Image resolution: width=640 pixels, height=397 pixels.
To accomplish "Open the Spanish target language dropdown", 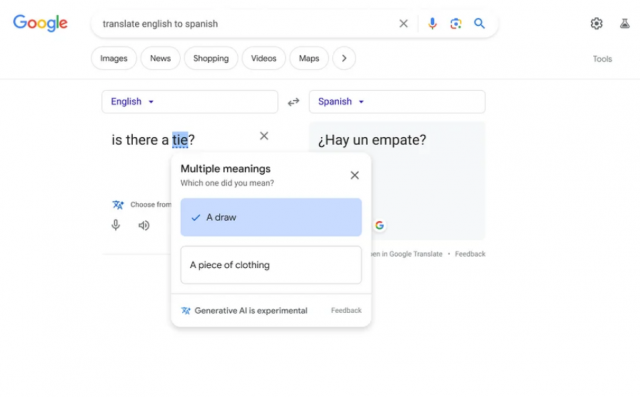I will pyautogui.click(x=397, y=102).
